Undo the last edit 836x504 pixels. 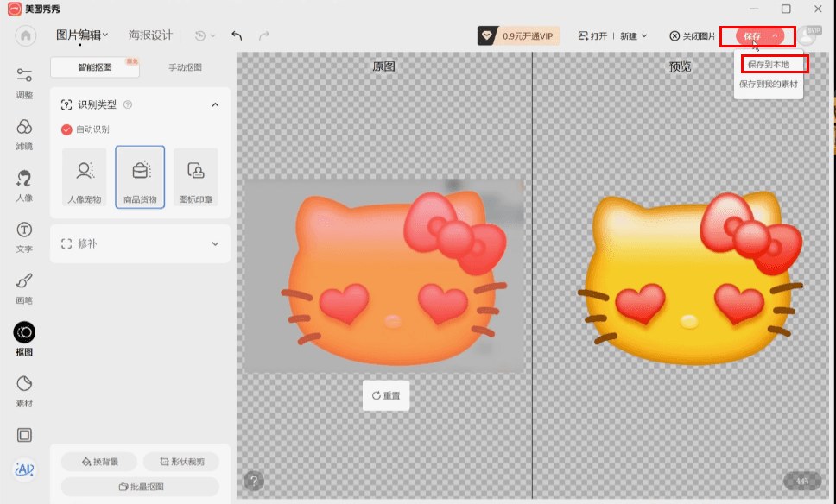pos(237,35)
